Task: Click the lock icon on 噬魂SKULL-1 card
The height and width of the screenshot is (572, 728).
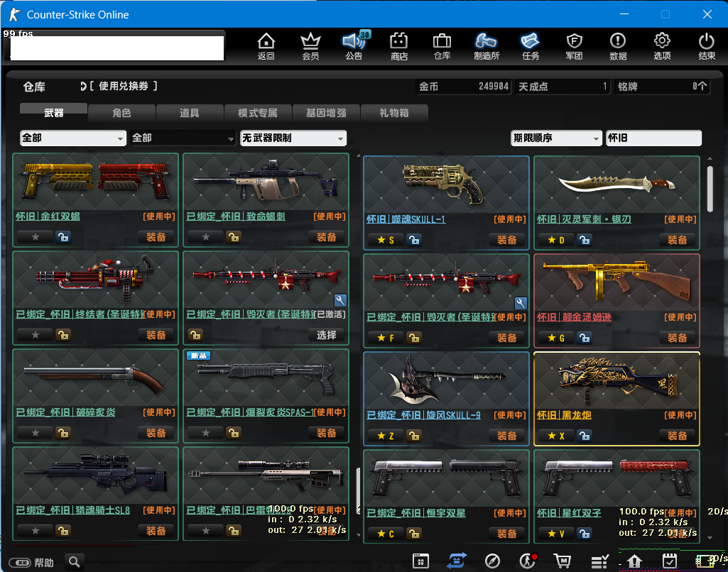Action: pos(413,240)
